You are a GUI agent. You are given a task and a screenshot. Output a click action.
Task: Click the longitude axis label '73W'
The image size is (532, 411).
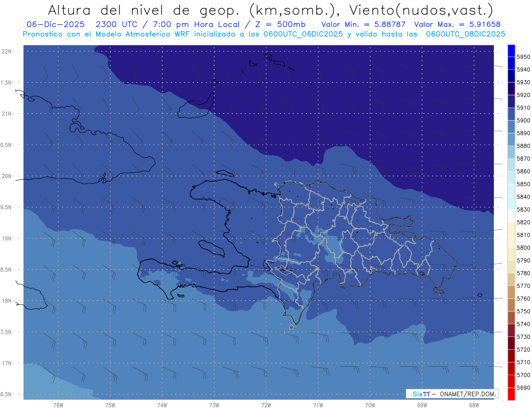[x=214, y=405]
